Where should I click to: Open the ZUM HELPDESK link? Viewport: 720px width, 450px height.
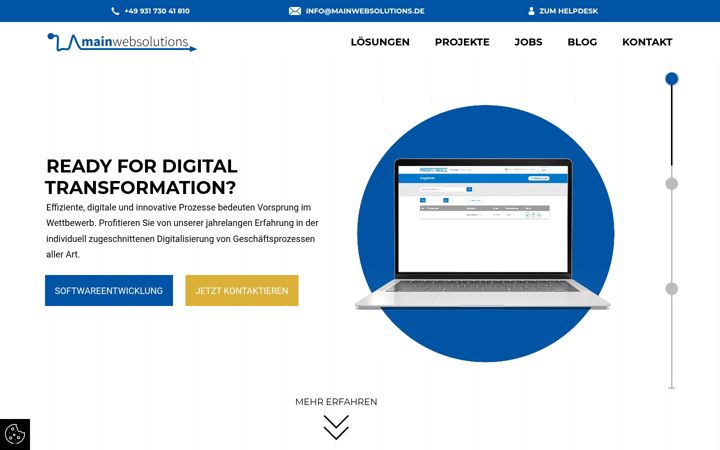(x=568, y=11)
